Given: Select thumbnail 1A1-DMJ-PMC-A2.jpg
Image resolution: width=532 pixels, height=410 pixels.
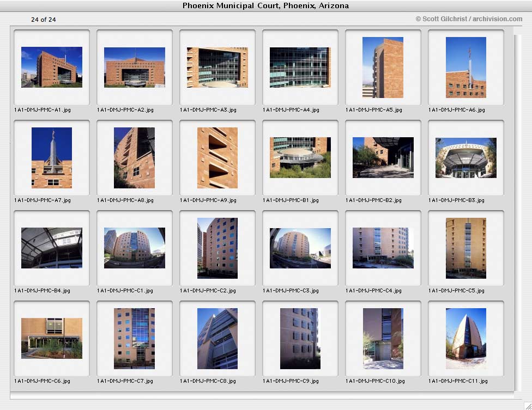Looking at the screenshot, I should click(134, 67).
